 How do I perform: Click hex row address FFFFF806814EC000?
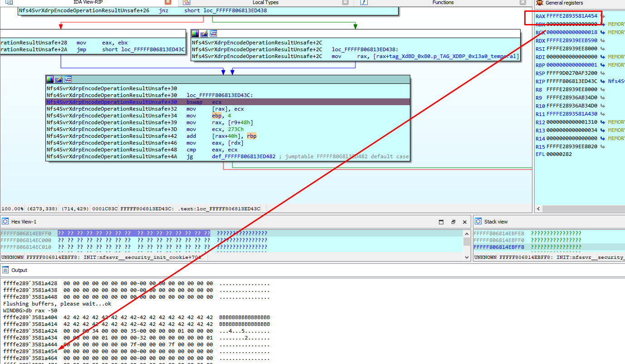tap(26, 240)
